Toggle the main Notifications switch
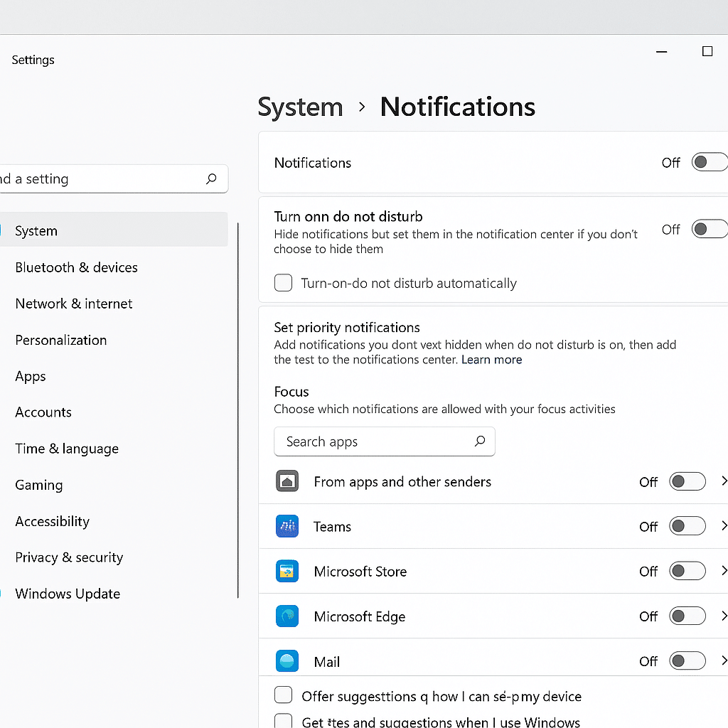The image size is (728, 728). 710,162
